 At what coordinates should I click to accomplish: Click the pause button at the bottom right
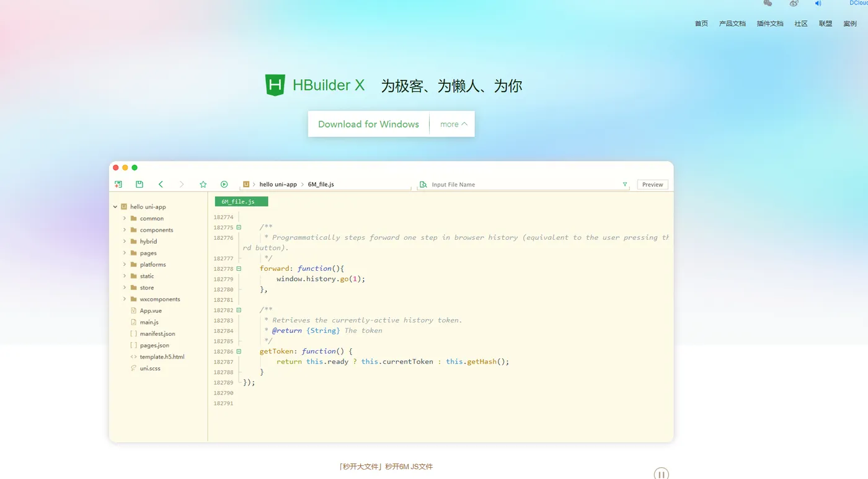(661, 474)
